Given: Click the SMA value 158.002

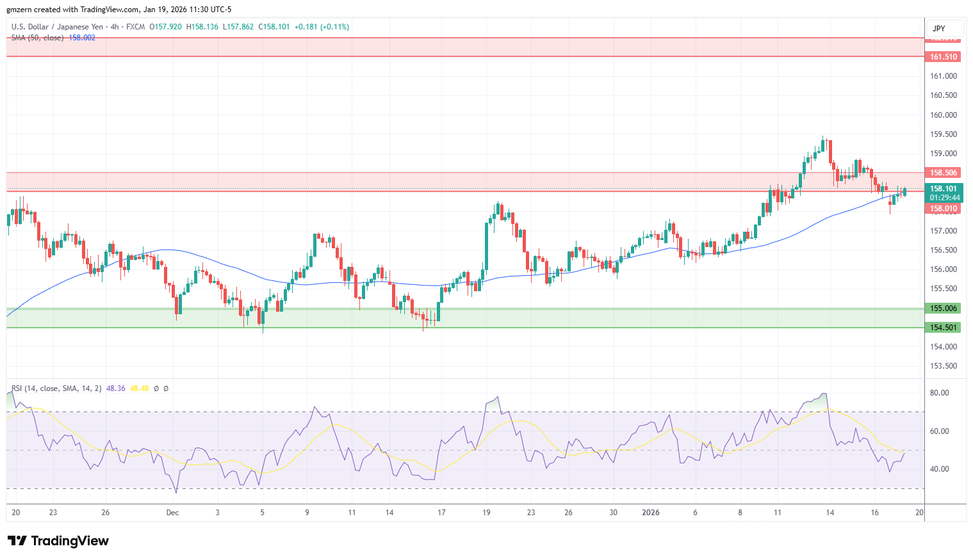Looking at the screenshot, I should (82, 38).
